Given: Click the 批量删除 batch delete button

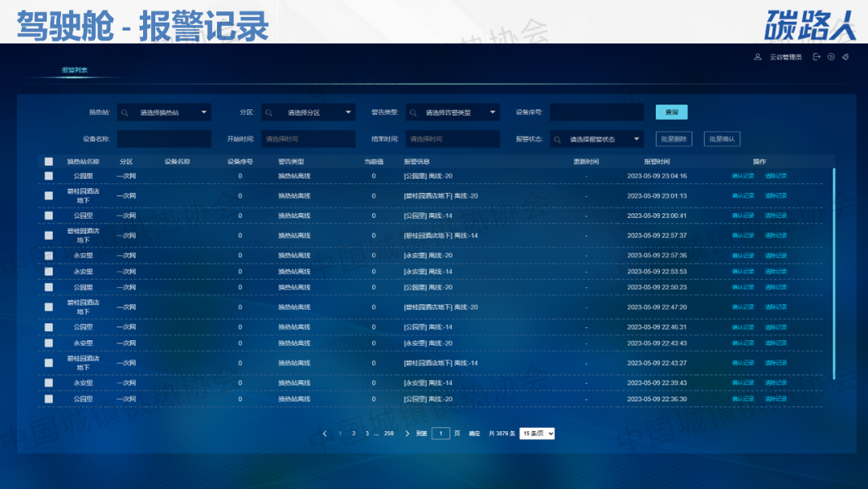Looking at the screenshot, I should tap(674, 139).
